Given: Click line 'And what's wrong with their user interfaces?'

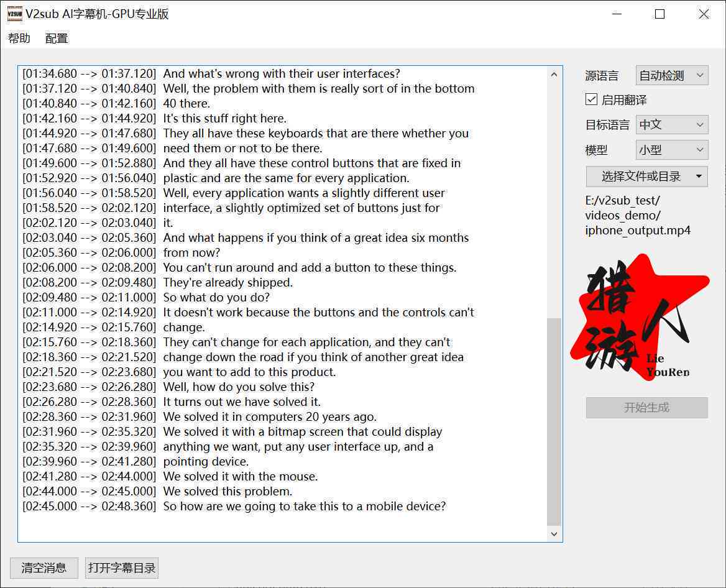Looking at the screenshot, I should [x=282, y=73].
